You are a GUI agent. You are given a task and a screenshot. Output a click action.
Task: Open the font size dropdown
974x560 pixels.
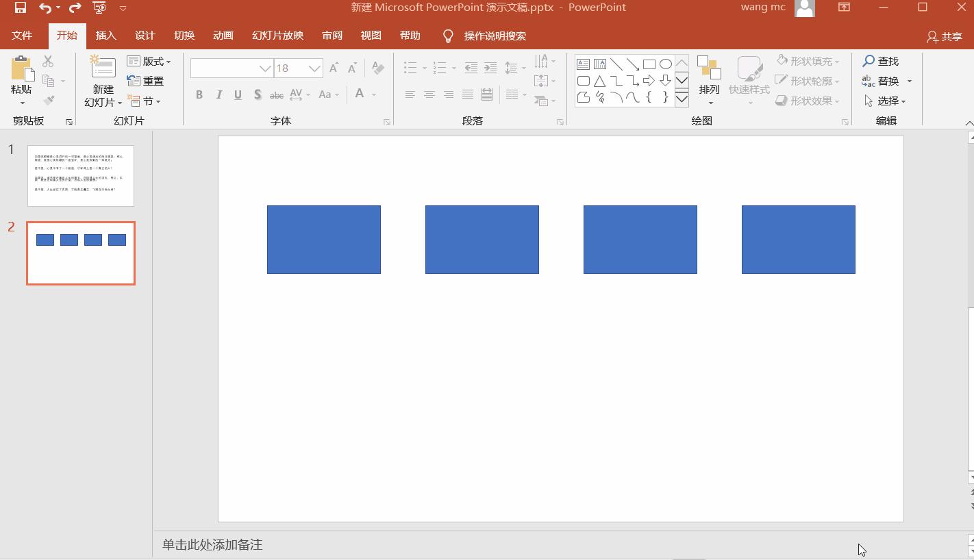point(314,68)
